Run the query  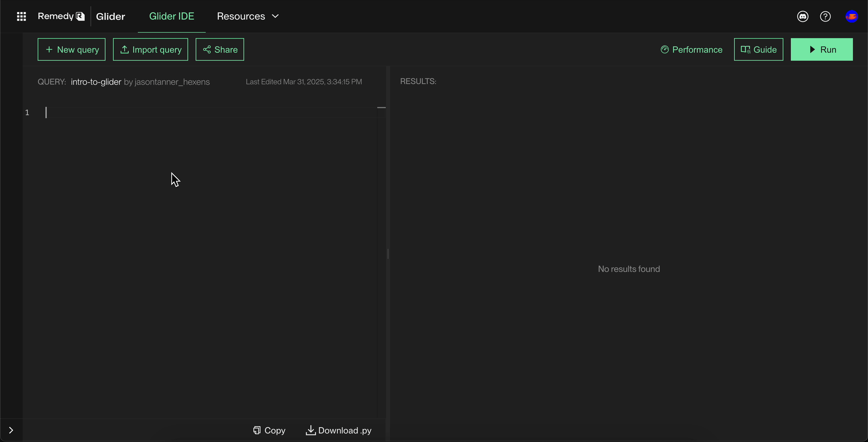click(x=822, y=49)
